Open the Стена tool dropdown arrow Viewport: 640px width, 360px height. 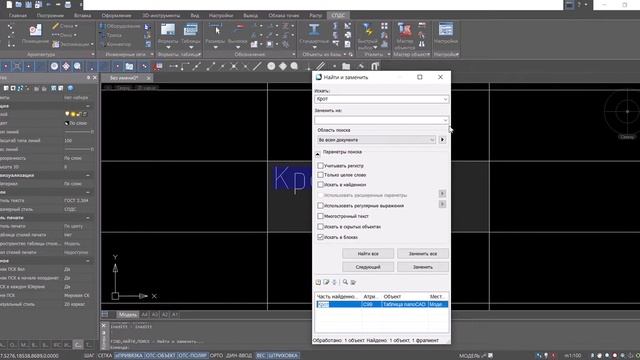coord(76,26)
